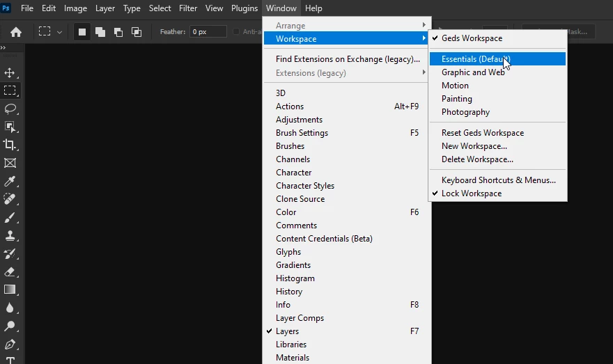Select the Crop tool
Viewport: 613px width, 364px height.
[10, 145]
